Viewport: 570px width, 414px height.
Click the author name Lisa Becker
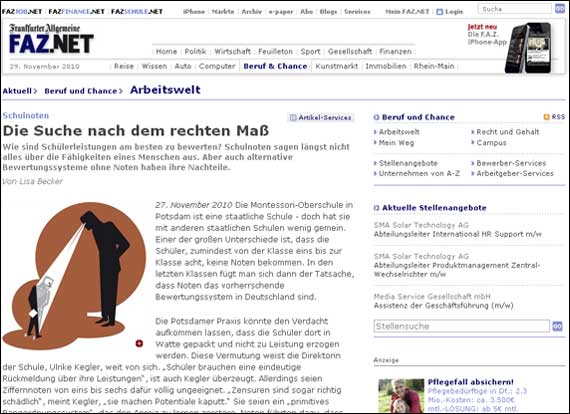41,181
